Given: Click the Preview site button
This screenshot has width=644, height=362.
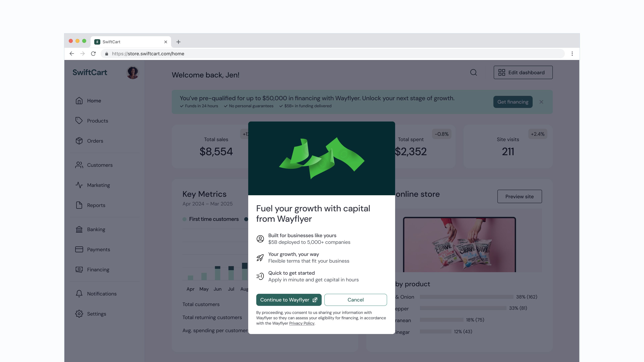Looking at the screenshot, I should click(520, 196).
